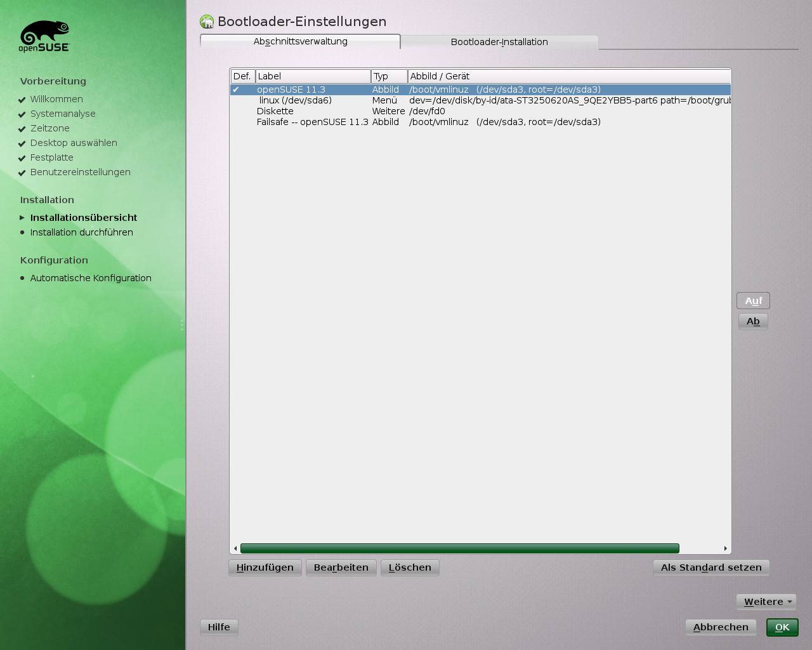Click the Zeitzone step
This screenshot has width=812, height=650.
[x=50, y=128]
